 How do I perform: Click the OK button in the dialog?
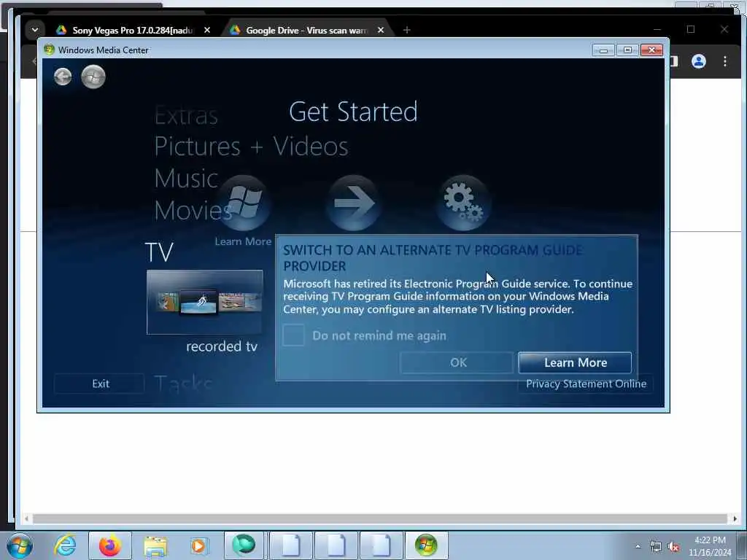(457, 363)
